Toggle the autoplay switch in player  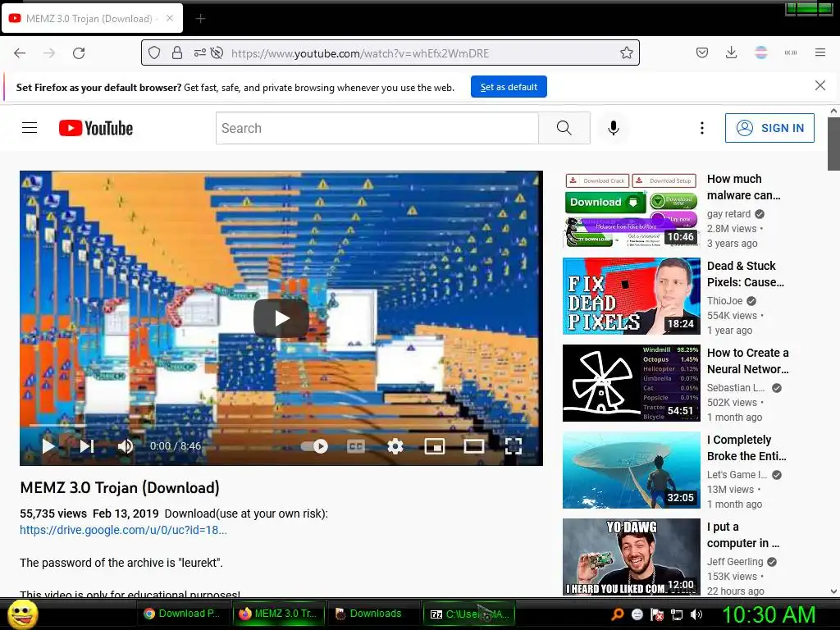coord(314,446)
